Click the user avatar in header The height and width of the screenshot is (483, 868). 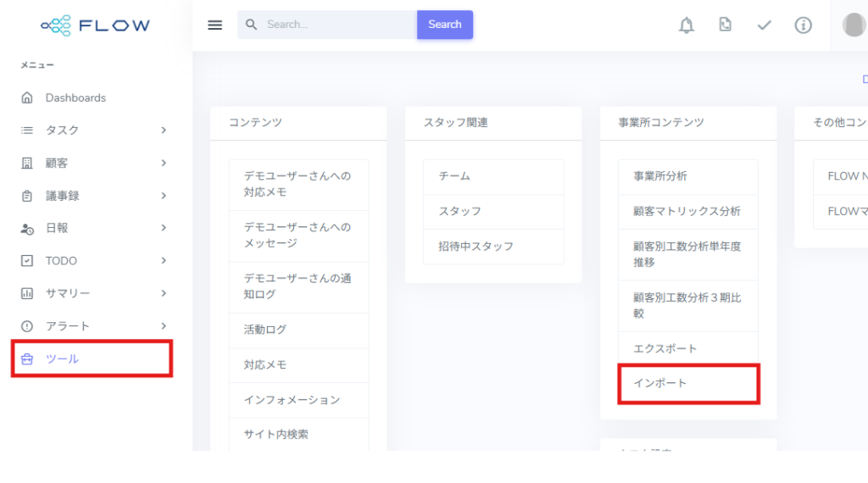pyautogui.click(x=854, y=25)
